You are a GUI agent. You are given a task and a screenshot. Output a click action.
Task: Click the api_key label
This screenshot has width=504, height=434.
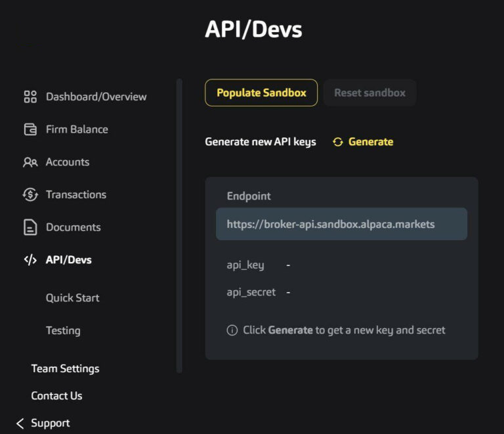tap(245, 265)
